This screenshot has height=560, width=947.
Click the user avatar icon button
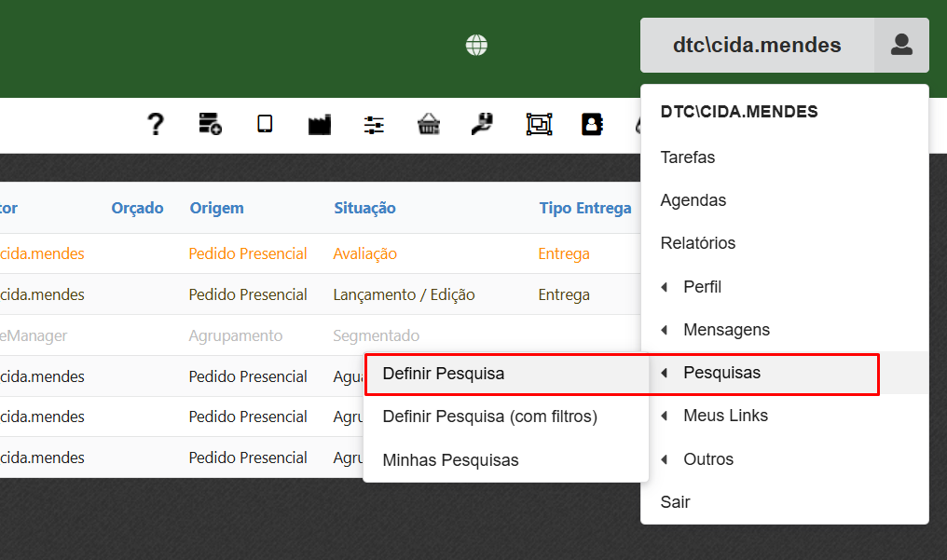901,45
